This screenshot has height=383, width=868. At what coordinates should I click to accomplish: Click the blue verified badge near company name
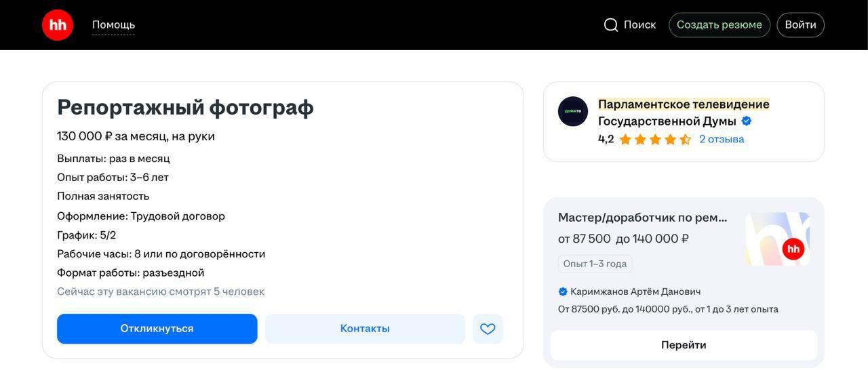[x=747, y=121]
